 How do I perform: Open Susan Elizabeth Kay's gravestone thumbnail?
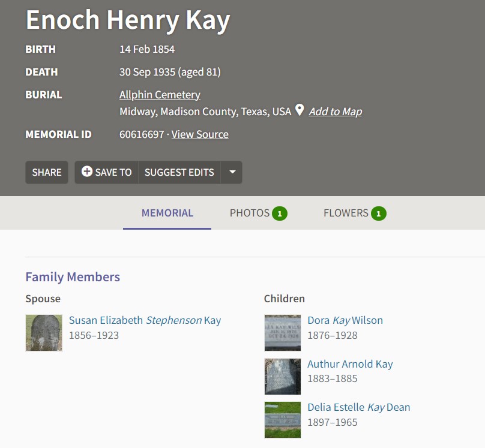(44, 333)
